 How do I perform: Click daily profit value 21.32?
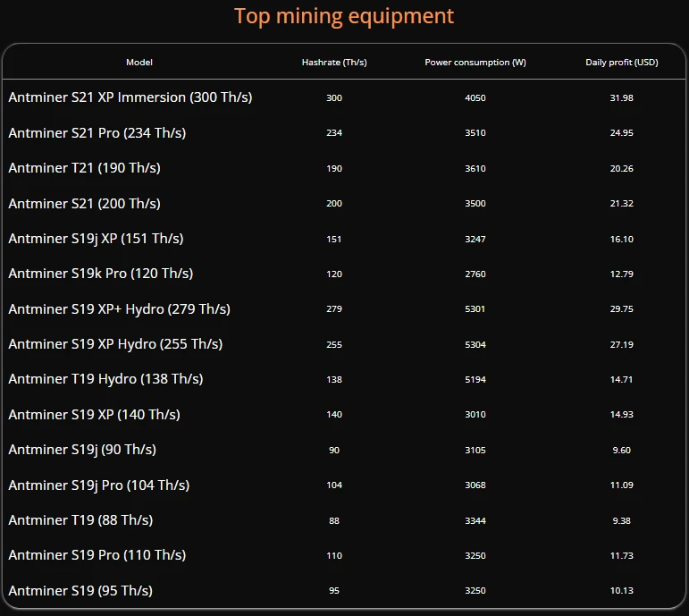tap(621, 204)
